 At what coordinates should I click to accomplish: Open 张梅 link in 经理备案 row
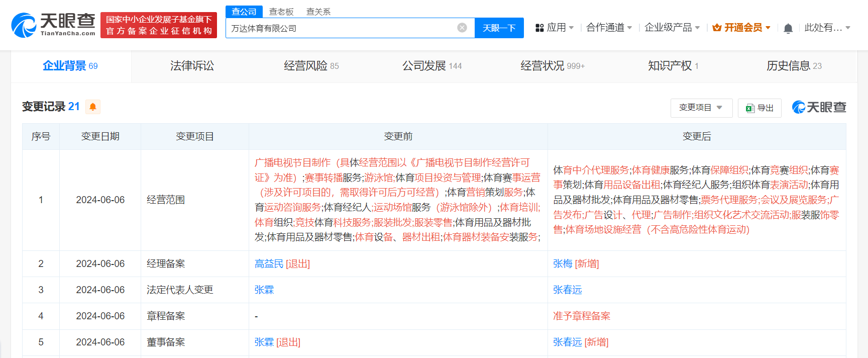(x=563, y=264)
